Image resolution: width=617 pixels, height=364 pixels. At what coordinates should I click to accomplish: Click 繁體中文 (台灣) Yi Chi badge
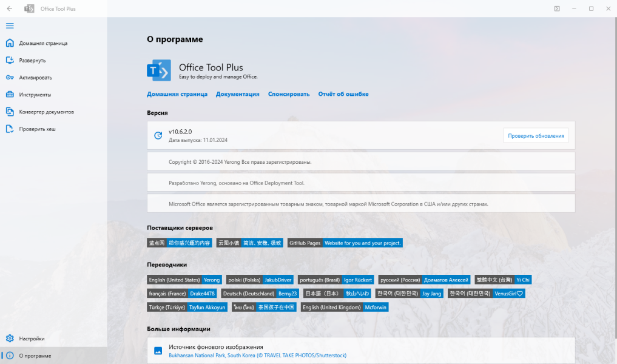point(503,280)
